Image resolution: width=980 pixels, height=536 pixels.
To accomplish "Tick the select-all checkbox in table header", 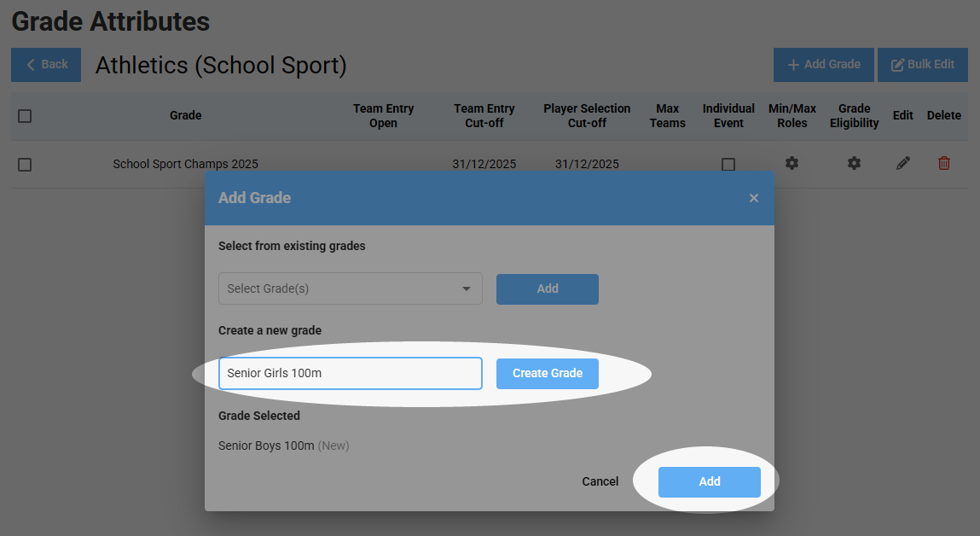I will [25, 116].
